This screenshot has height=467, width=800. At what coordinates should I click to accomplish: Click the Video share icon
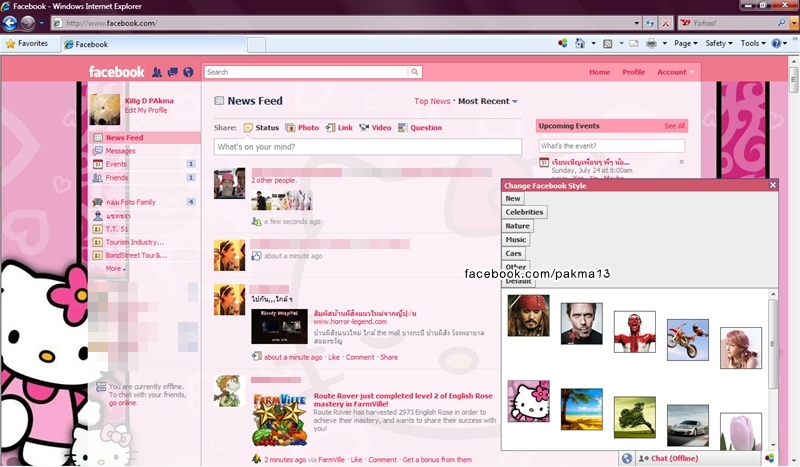364,128
